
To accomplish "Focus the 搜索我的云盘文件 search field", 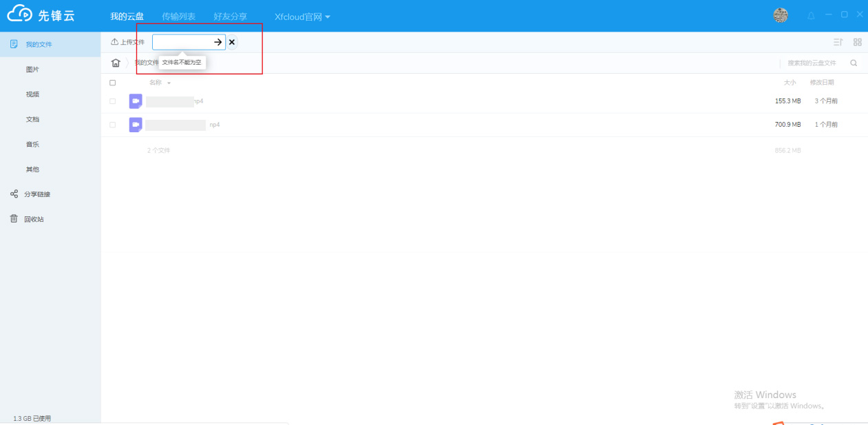I will (x=812, y=63).
